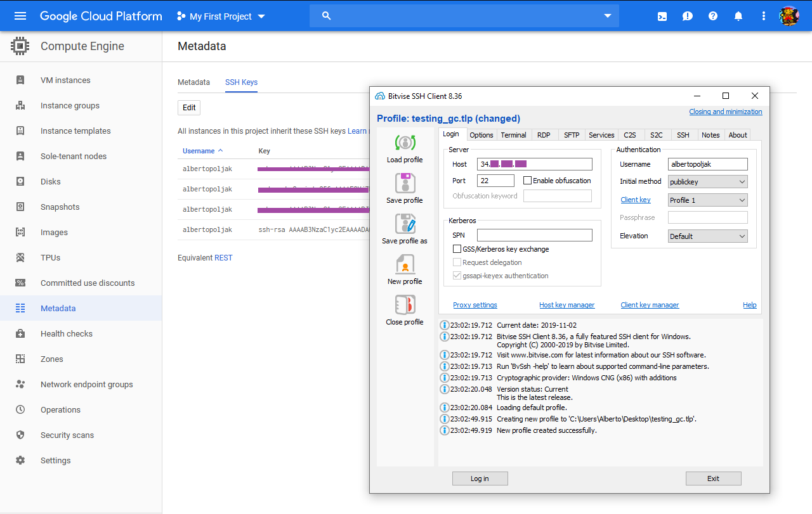Click the Username field in Authentication
This screenshot has height=514, width=812.
tap(708, 164)
